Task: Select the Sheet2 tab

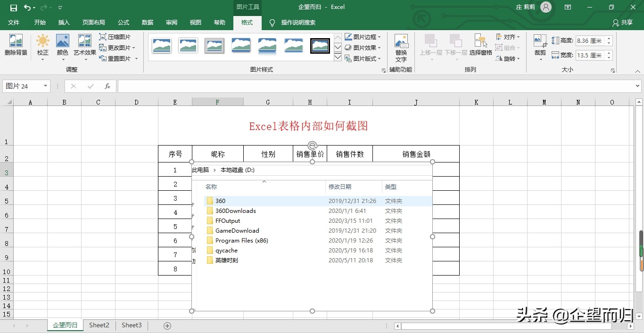Action: tap(99, 325)
